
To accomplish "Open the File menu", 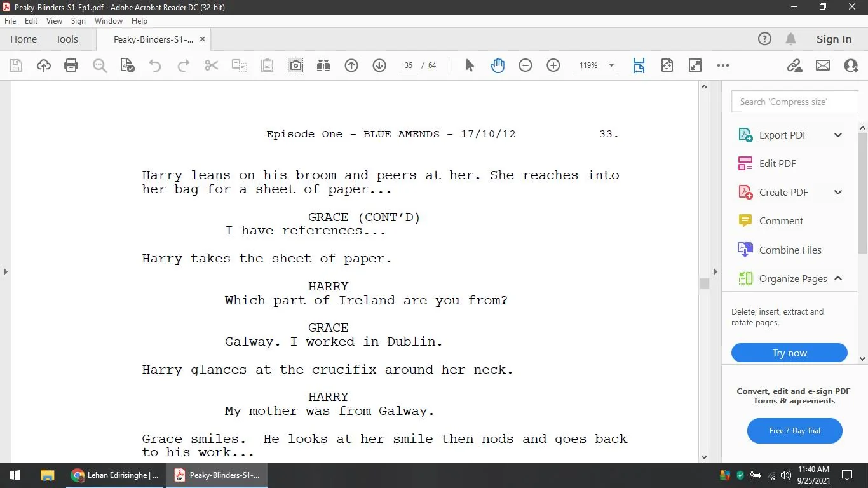I will pos(10,21).
